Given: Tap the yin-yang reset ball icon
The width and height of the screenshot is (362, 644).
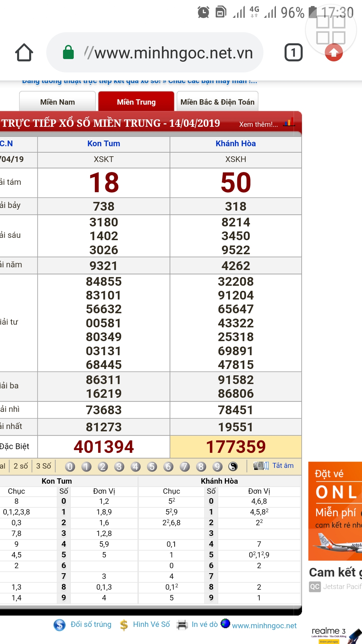Looking at the screenshot, I should pyautogui.click(x=233, y=467).
